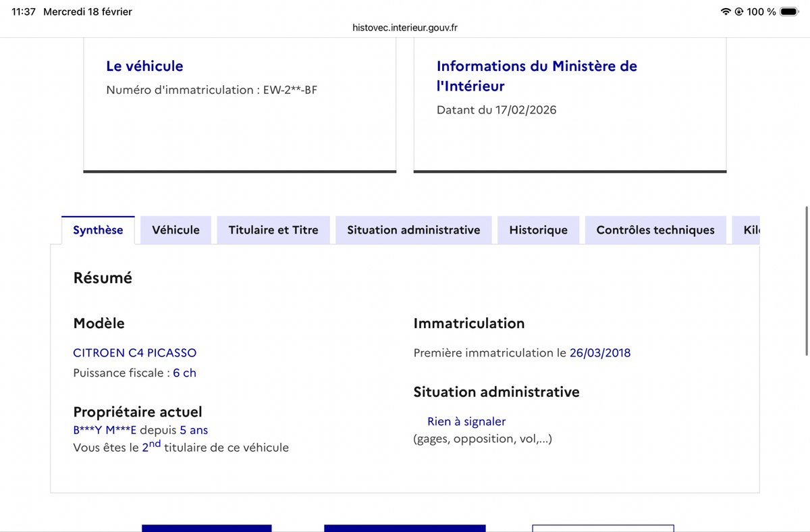Tap the histovec.interieur.gouv.fr address bar
Viewport: 810px width, 532px height.
coord(405,28)
